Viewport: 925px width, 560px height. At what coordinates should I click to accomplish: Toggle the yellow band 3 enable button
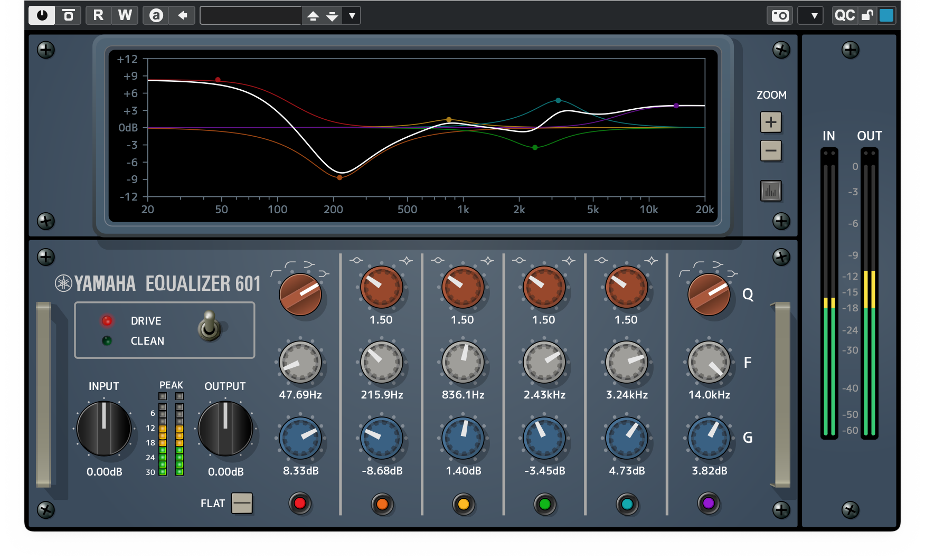click(464, 504)
